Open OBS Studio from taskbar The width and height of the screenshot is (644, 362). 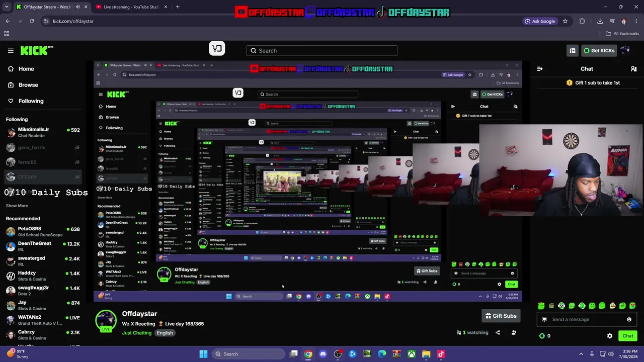[x=338, y=354]
